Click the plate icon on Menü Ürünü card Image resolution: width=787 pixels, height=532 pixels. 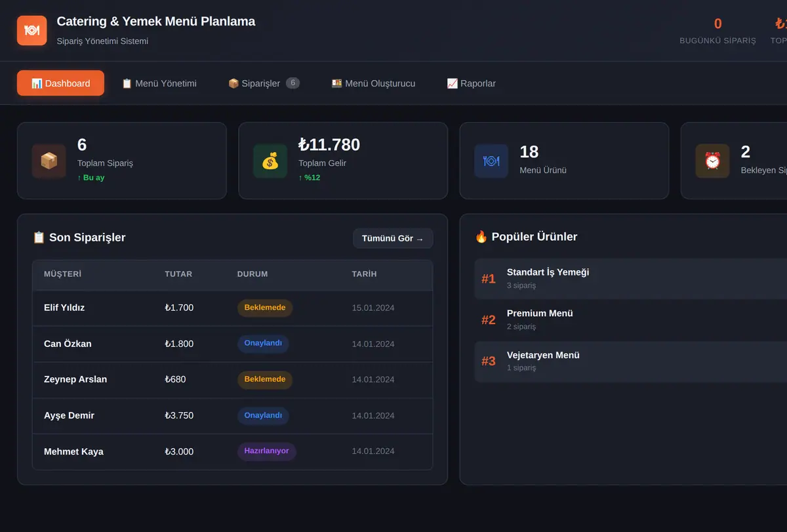[491, 161]
